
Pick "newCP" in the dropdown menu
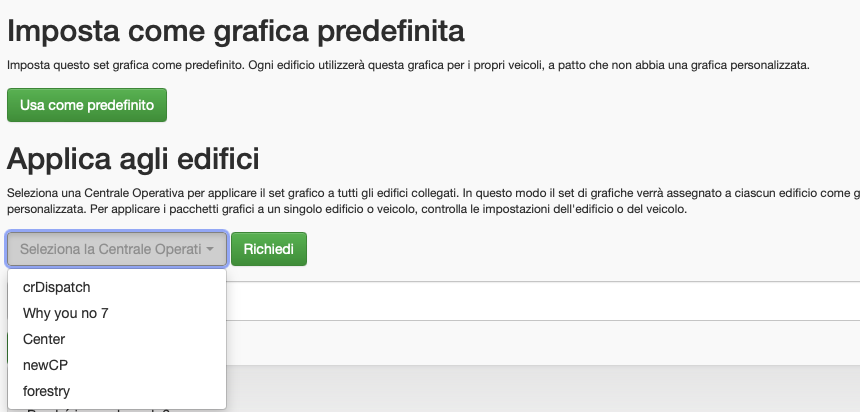tap(46, 365)
